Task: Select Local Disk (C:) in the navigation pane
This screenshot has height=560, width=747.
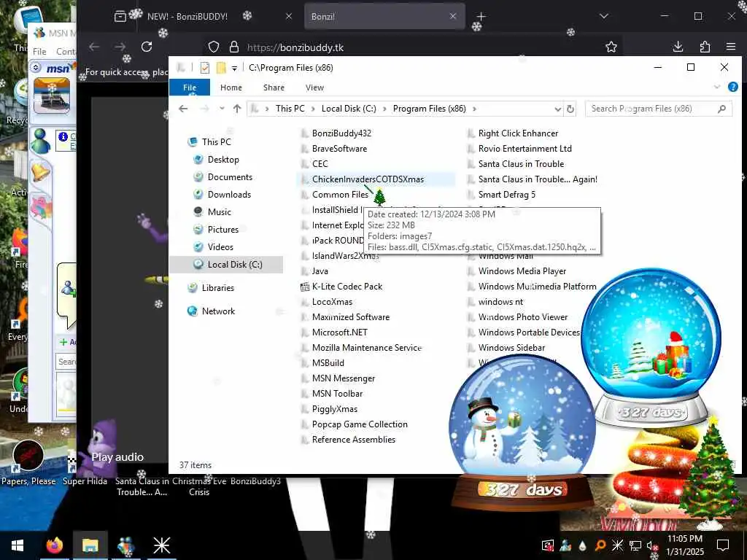Action: click(x=226, y=264)
